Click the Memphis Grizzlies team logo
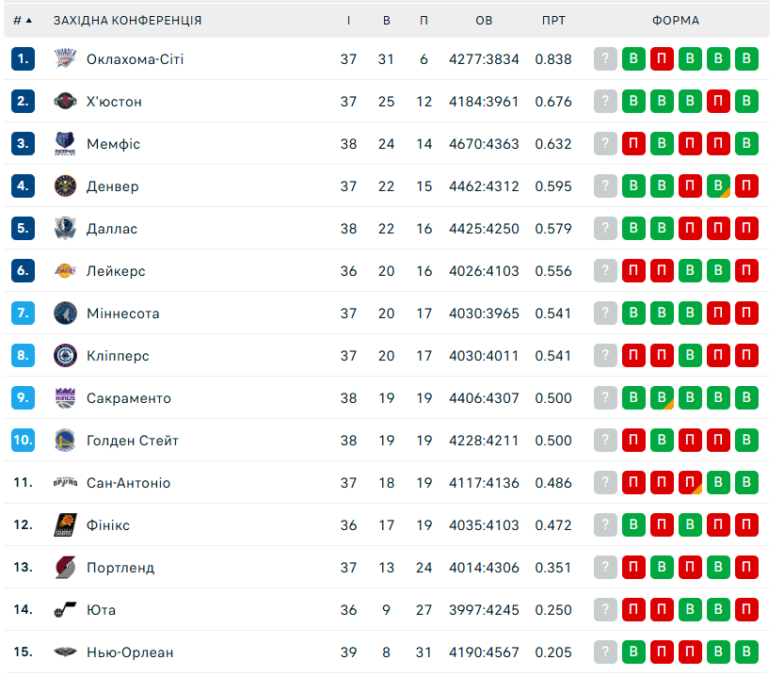Viewport: 784px width, 676px height. pos(64,144)
